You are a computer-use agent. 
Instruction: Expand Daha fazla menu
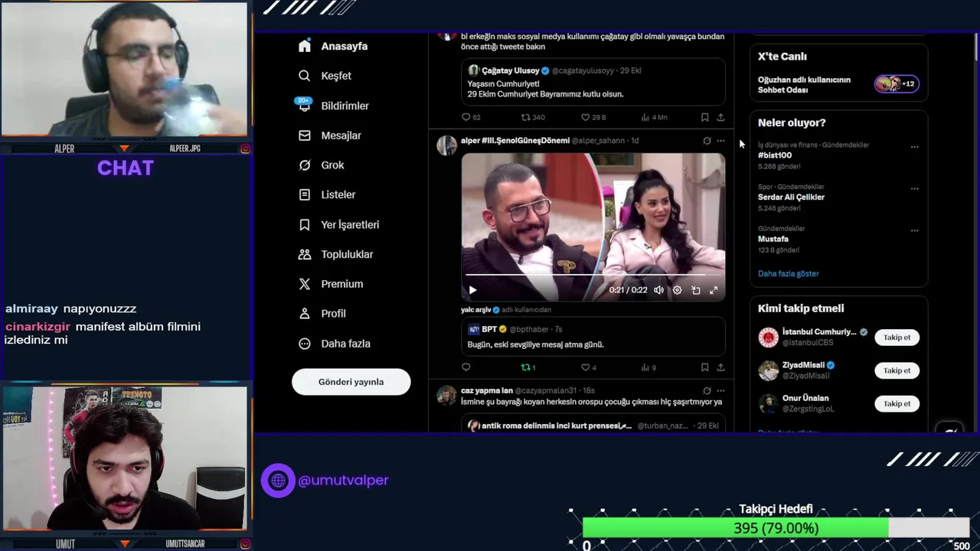335,344
